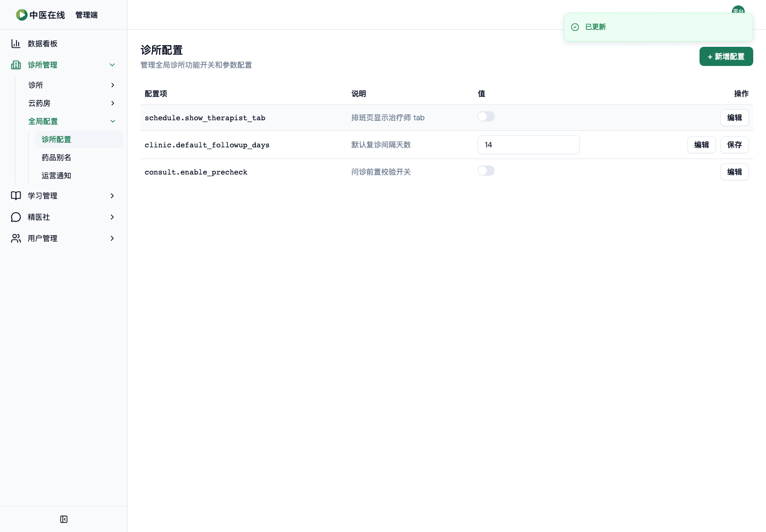766x532 pixels.
Task: Select 诊所配置 in sidebar
Action: [x=79, y=139]
